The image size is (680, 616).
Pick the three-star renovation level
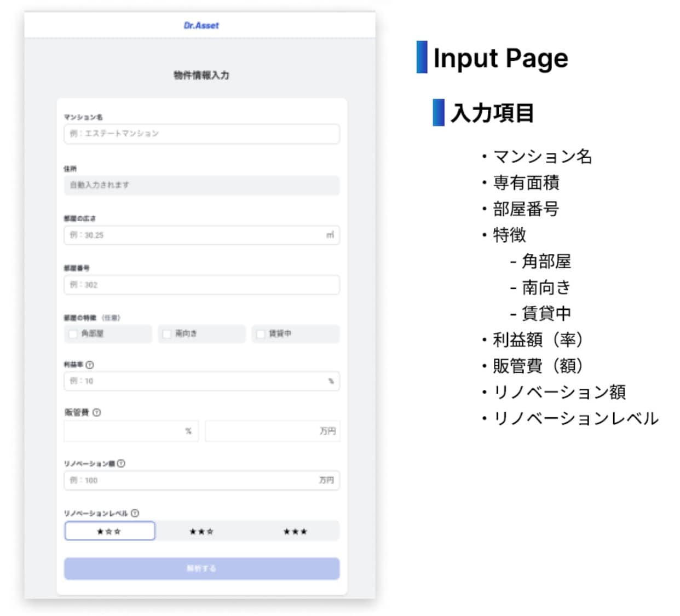tap(295, 531)
